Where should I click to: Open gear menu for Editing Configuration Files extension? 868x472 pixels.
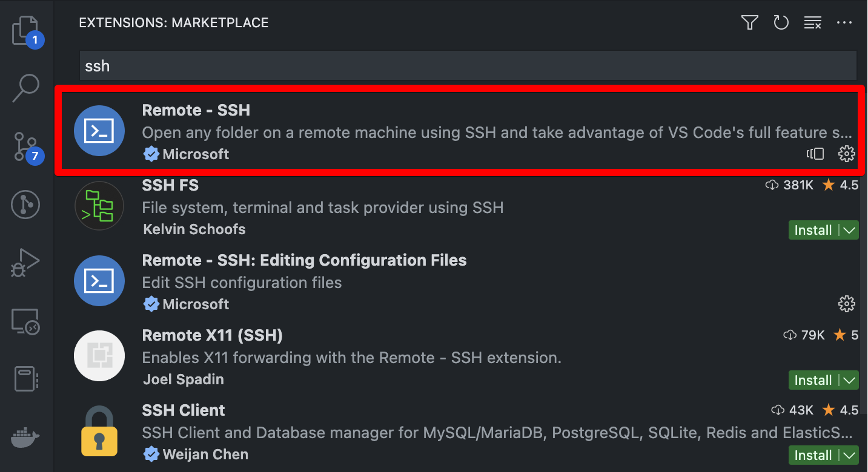(846, 304)
